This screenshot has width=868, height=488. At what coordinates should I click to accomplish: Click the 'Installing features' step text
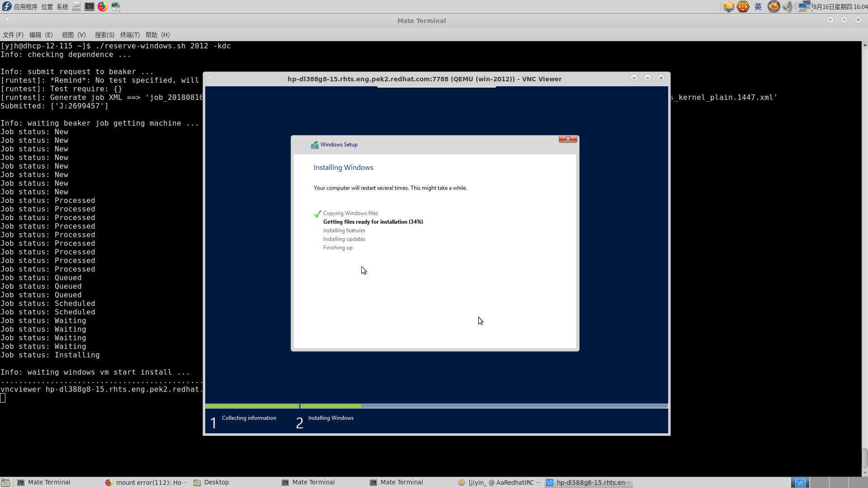[344, 230]
